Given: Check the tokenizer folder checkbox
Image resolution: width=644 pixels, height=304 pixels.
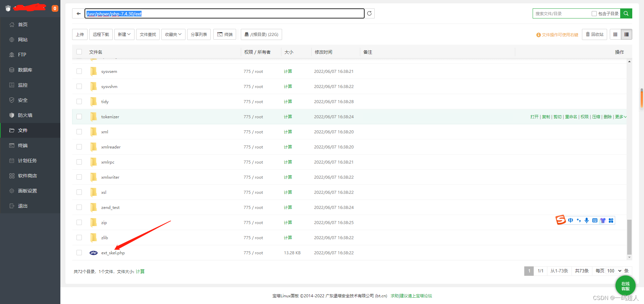Looking at the screenshot, I should pos(79,117).
